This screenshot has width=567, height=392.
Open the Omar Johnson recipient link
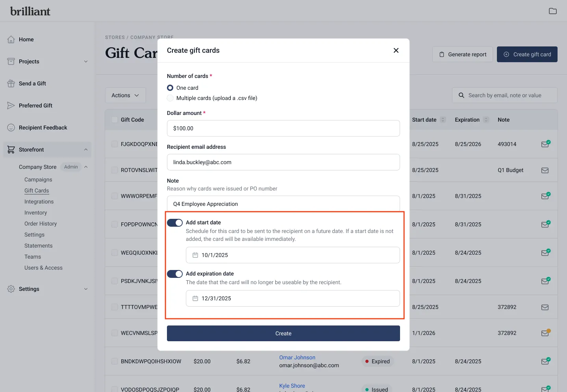(x=297, y=357)
